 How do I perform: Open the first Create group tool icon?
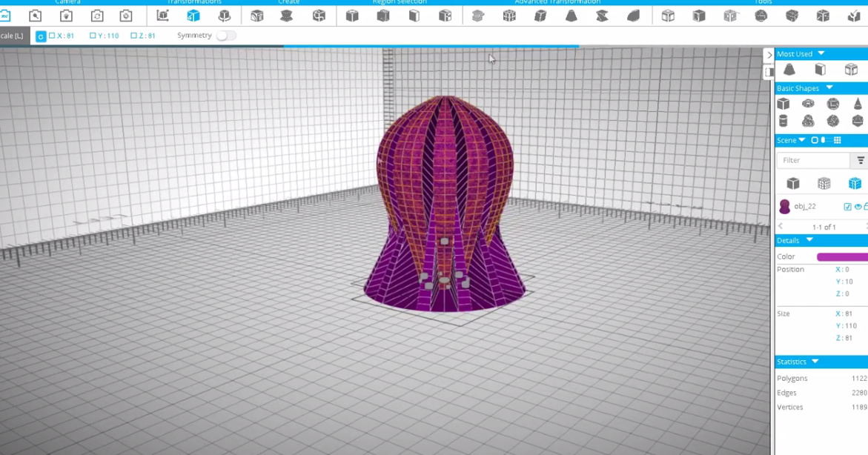(x=257, y=16)
